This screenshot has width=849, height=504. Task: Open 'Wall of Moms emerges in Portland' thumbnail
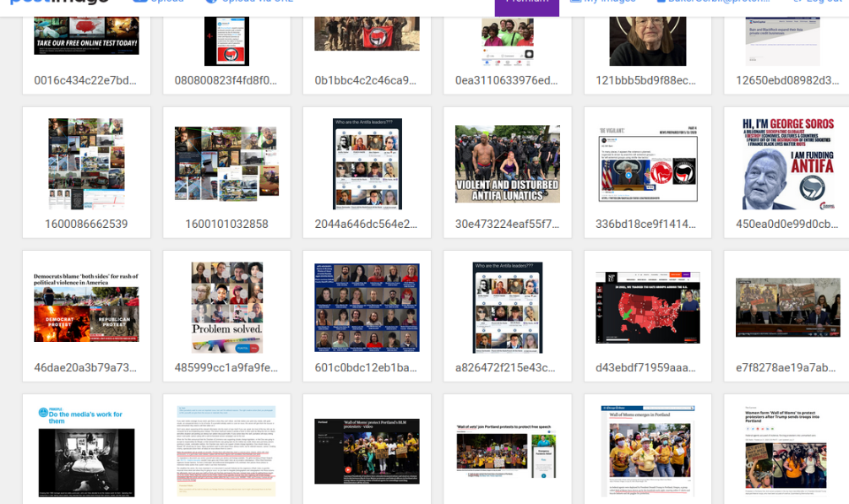tap(647, 451)
